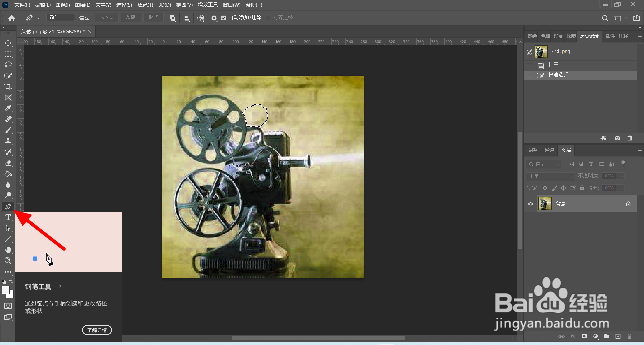This screenshot has height=345, width=644.
Task: Click the foreground color swatch
Action: coord(6,290)
